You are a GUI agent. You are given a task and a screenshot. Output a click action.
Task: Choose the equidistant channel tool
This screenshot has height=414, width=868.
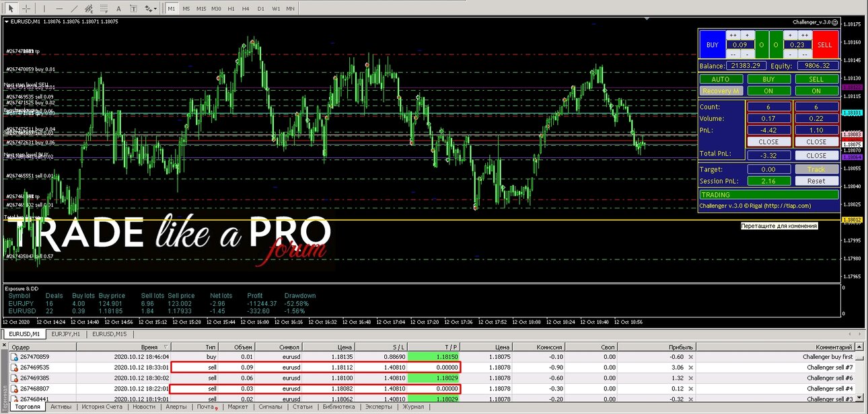point(89,9)
